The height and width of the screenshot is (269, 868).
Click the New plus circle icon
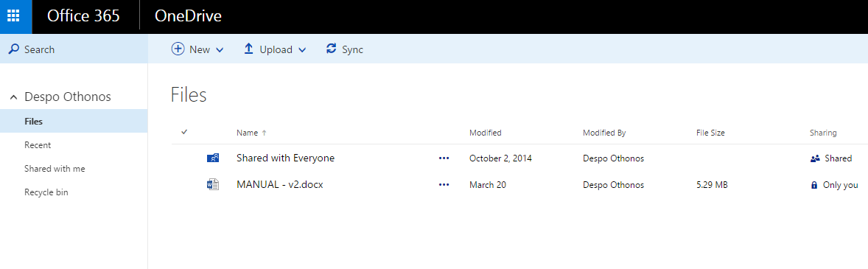pyautogui.click(x=178, y=49)
